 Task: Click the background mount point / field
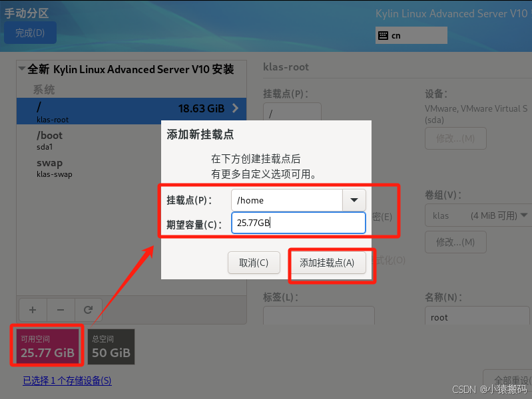point(292,112)
